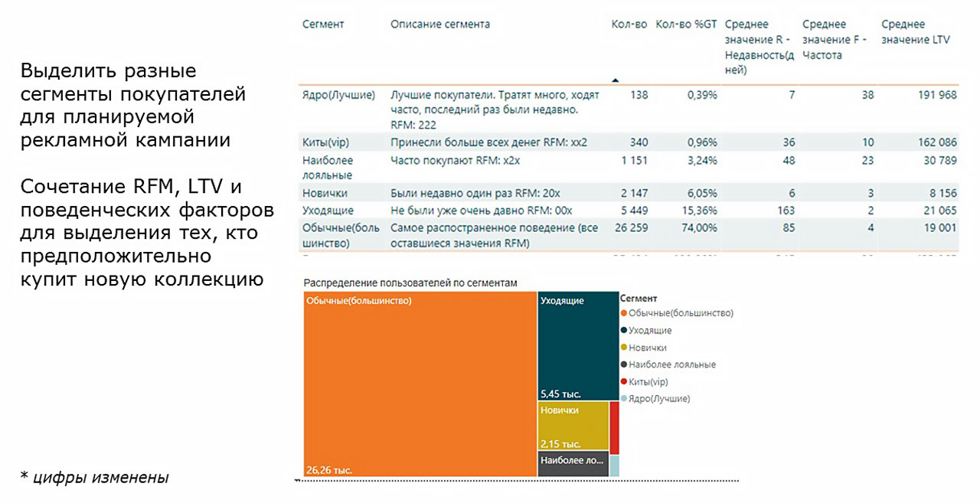980x503 pixels.
Task: Click paragraph 'Выделить разные сегменты покупателей'
Action: click(134, 106)
